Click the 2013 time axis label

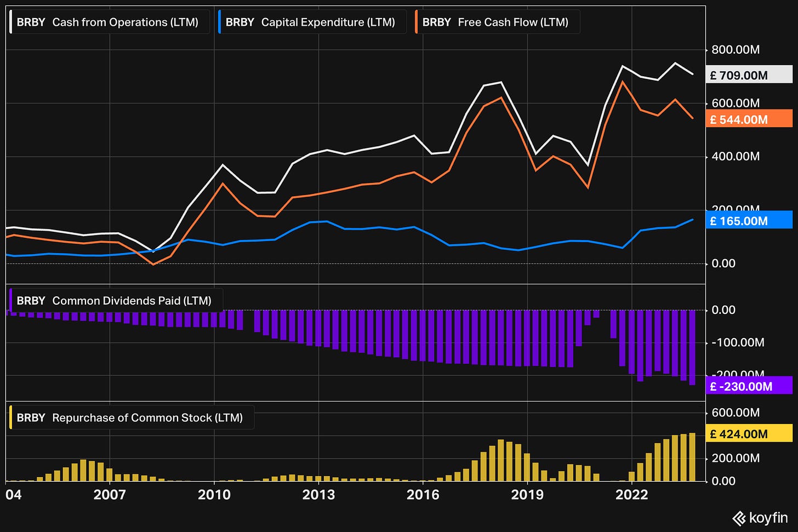[x=318, y=495]
